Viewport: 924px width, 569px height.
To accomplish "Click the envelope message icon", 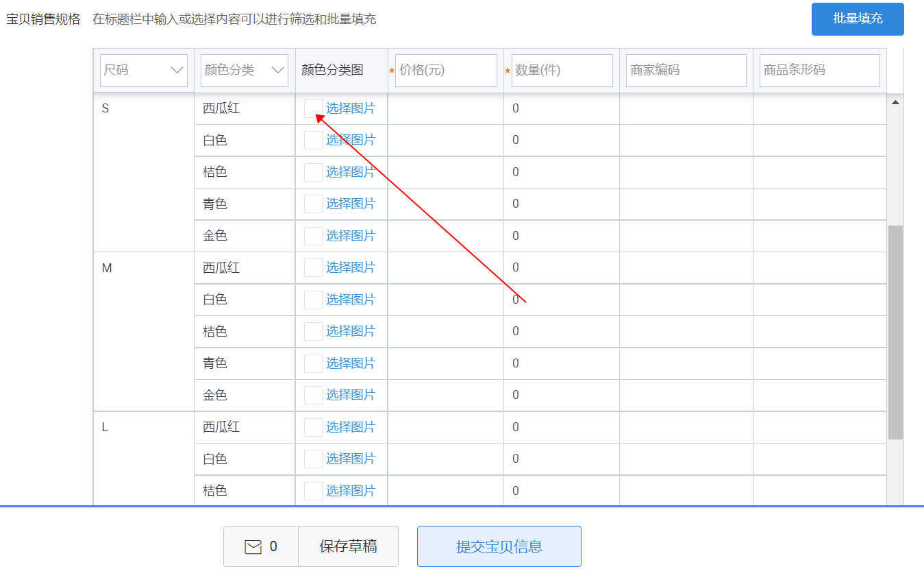I will point(253,546).
